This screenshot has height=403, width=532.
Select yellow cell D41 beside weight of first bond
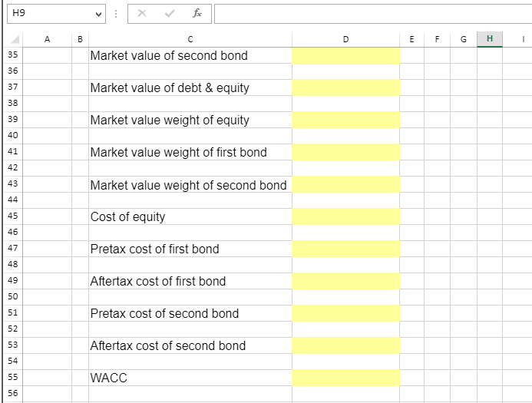coord(345,152)
